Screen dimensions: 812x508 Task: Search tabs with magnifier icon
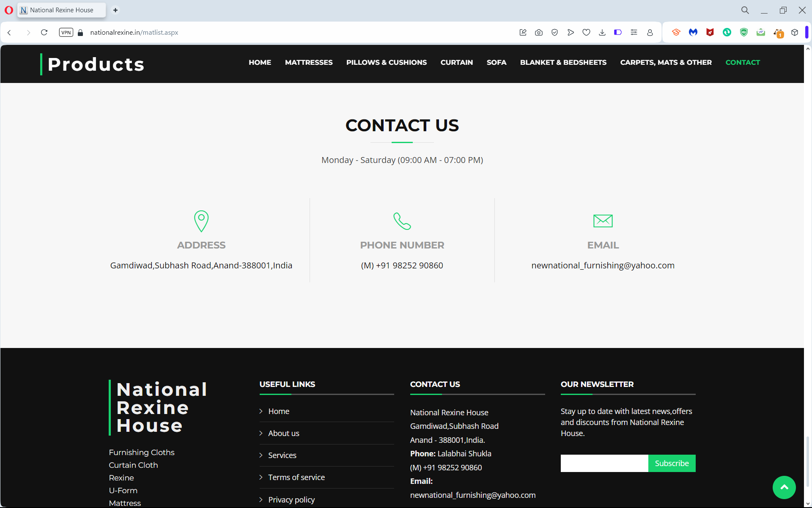click(745, 10)
